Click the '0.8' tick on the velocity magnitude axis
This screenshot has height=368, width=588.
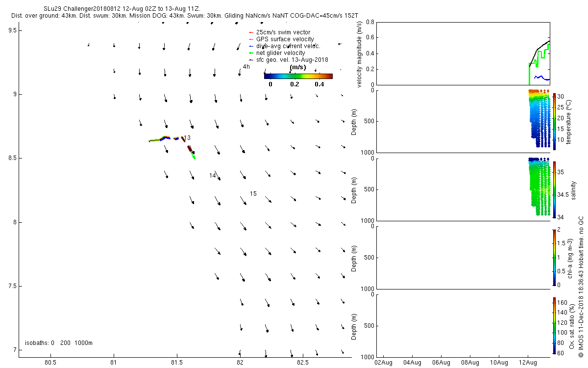click(x=370, y=22)
